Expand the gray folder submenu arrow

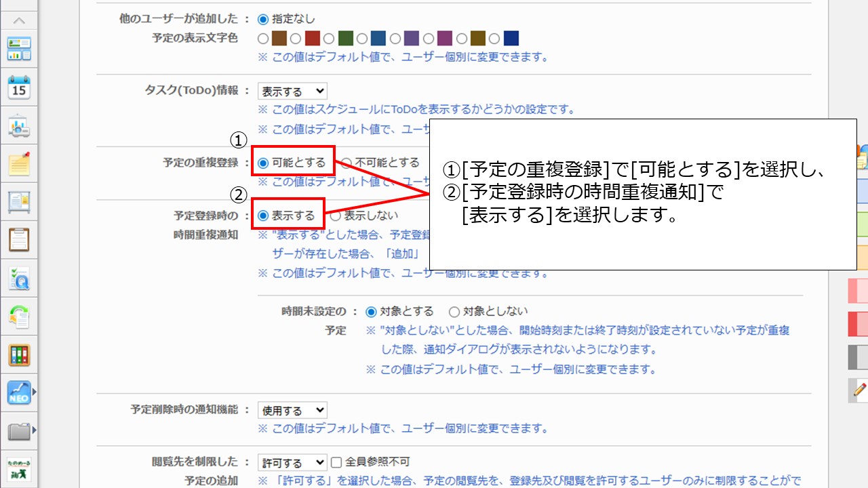(35, 431)
